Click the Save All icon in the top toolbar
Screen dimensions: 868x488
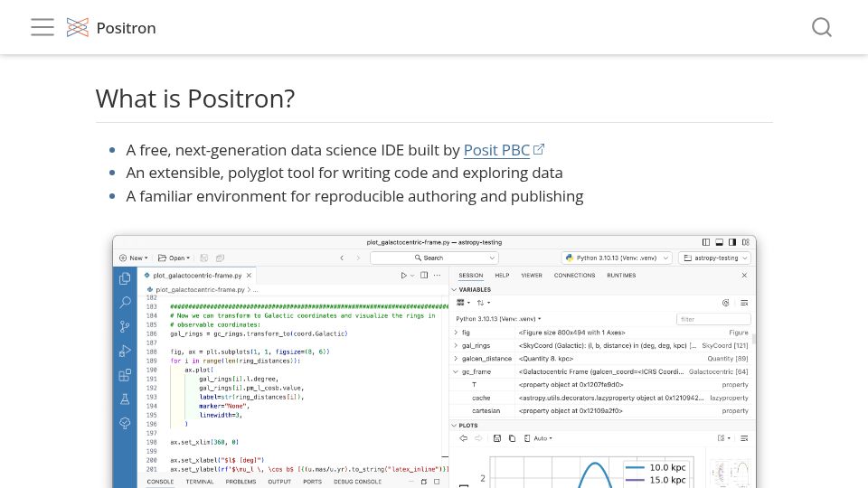[x=220, y=258]
